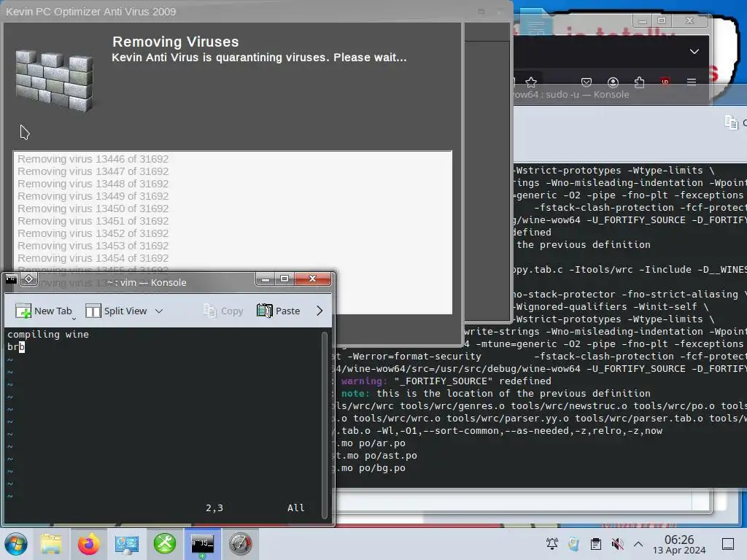Click the uBlock Origin extension icon
The width and height of the screenshot is (747, 560).
pyautogui.click(x=665, y=82)
